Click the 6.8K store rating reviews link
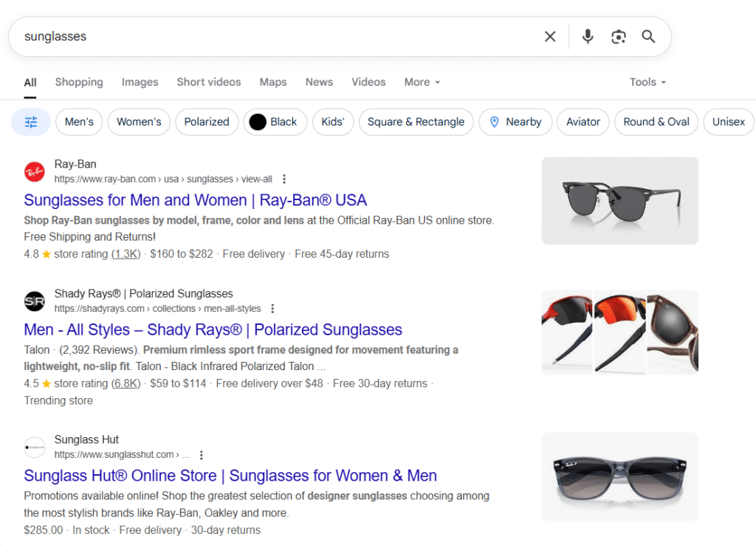756x551 pixels. 126,383
